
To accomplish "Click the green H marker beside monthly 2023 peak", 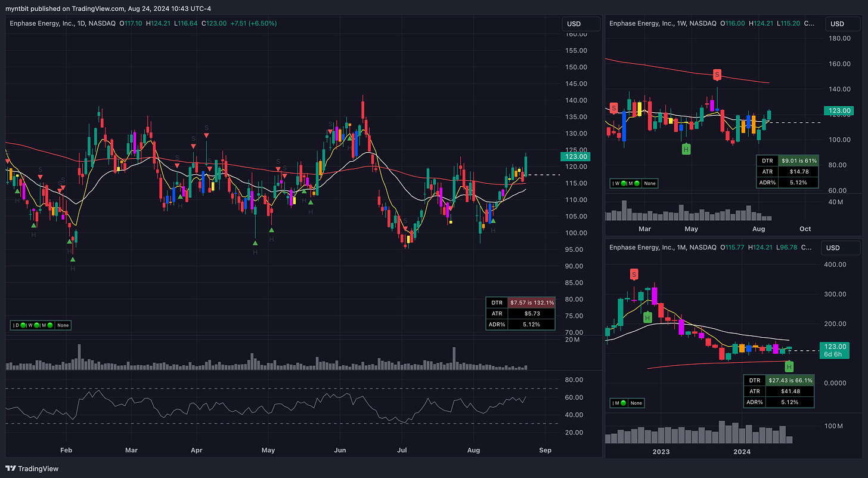I will point(646,317).
